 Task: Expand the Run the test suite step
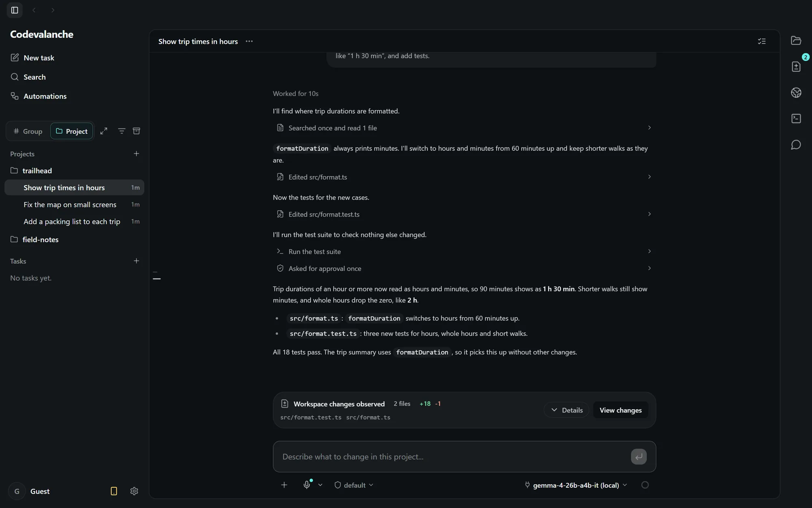(464, 252)
